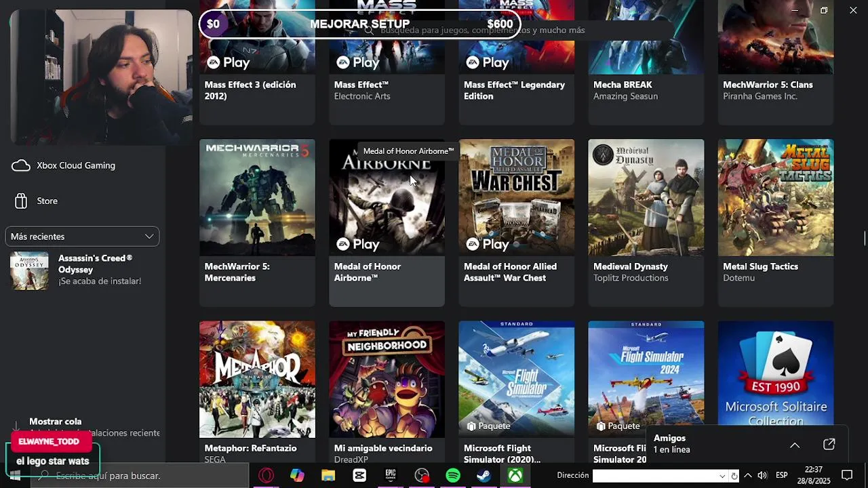The image size is (868, 488).
Task: Open Medal of Honor Airborne cover
Action: click(x=387, y=197)
